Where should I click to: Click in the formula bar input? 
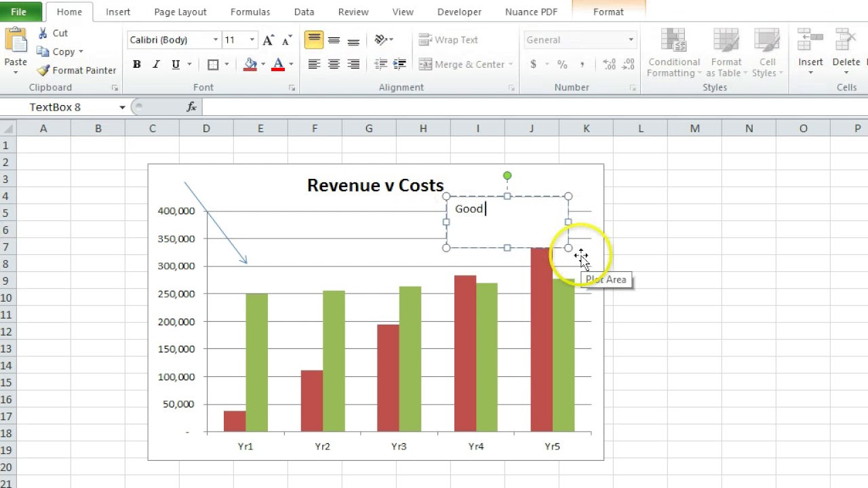click(x=534, y=107)
